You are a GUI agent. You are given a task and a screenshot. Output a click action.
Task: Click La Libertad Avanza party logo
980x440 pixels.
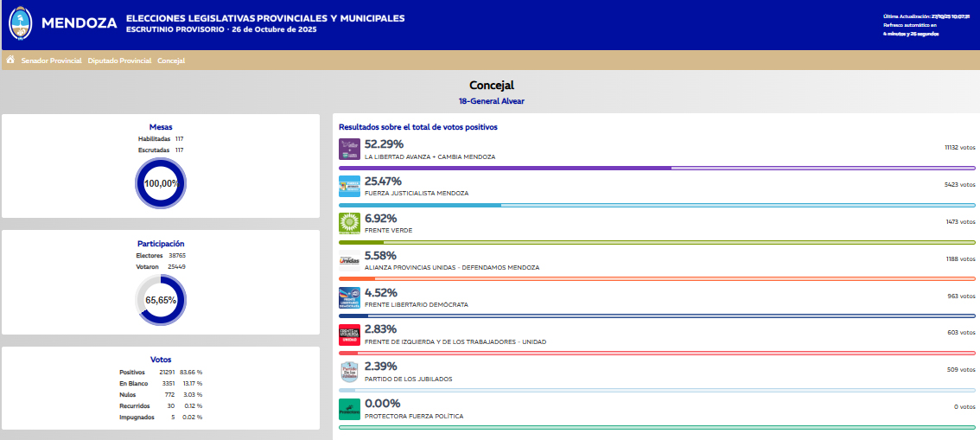click(349, 150)
